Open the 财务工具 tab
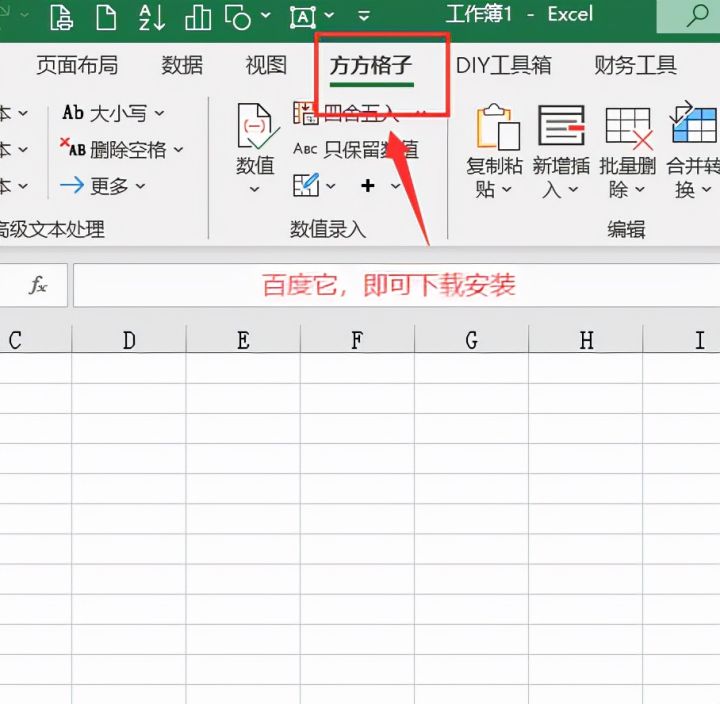This screenshot has height=704, width=720. coord(636,65)
